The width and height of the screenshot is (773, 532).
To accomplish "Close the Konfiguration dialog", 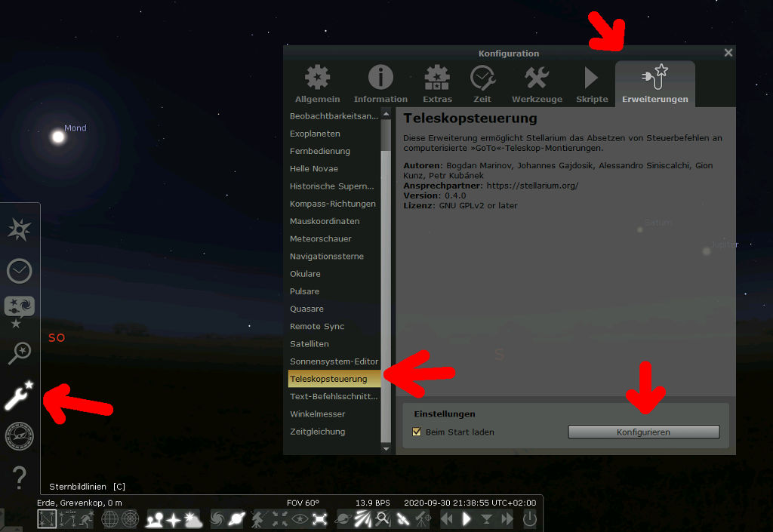I will point(728,53).
